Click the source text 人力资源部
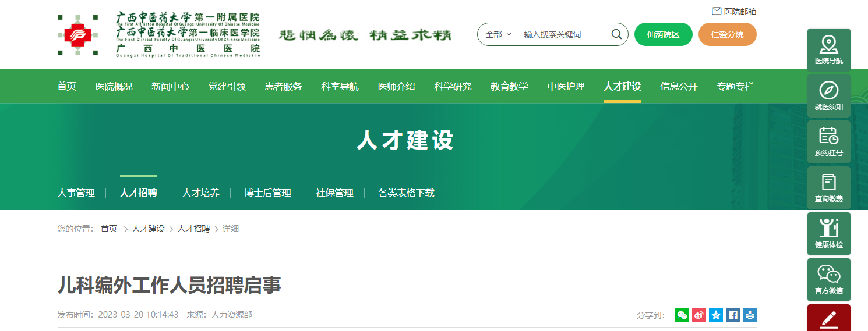868x331 pixels. (x=232, y=315)
